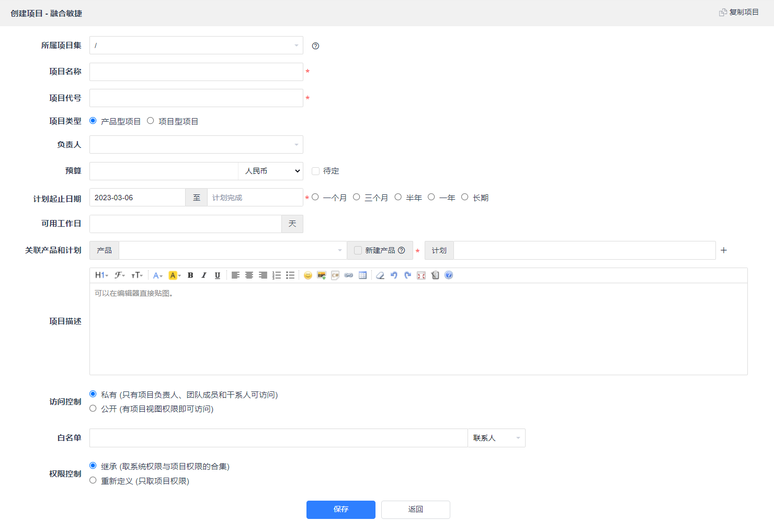Open the 所属项目集 dropdown
Image resolution: width=774 pixels, height=532 pixels.
pos(196,45)
